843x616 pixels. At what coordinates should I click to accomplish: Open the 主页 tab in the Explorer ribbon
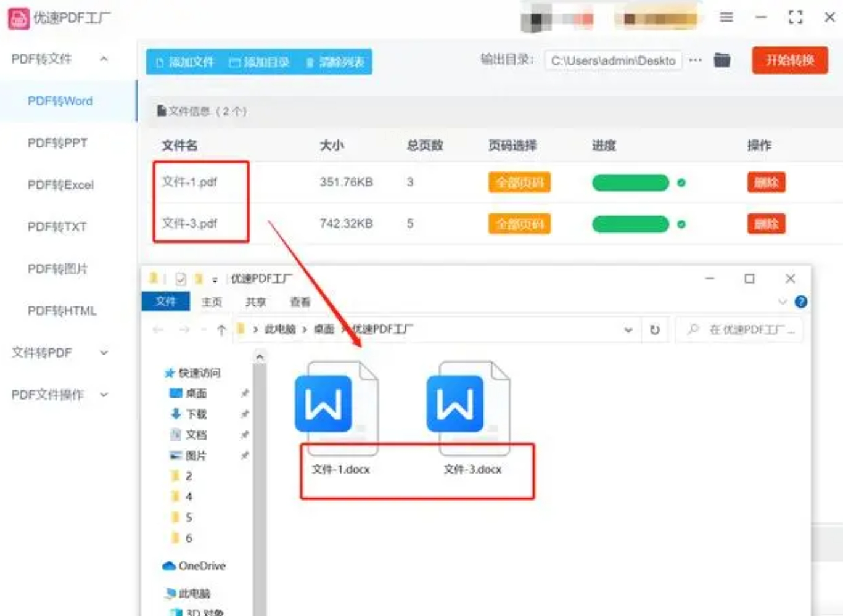[x=212, y=302]
